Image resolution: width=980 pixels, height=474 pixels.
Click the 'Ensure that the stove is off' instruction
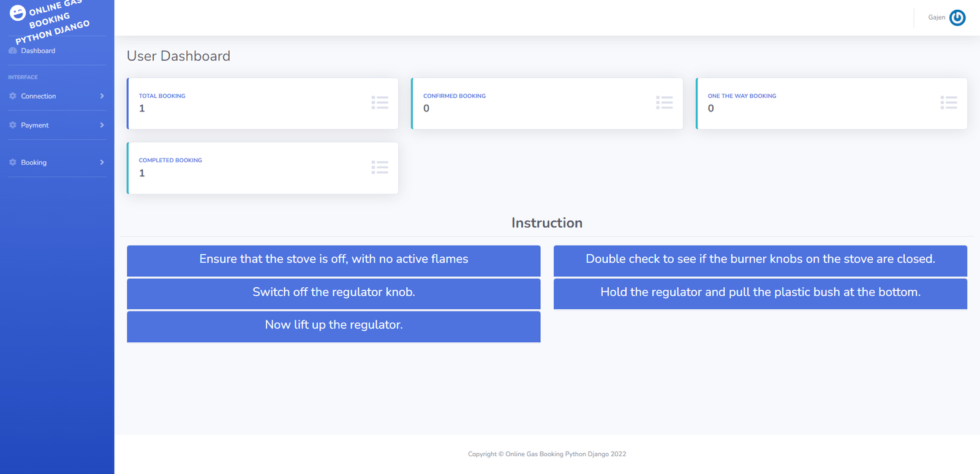pyautogui.click(x=333, y=260)
